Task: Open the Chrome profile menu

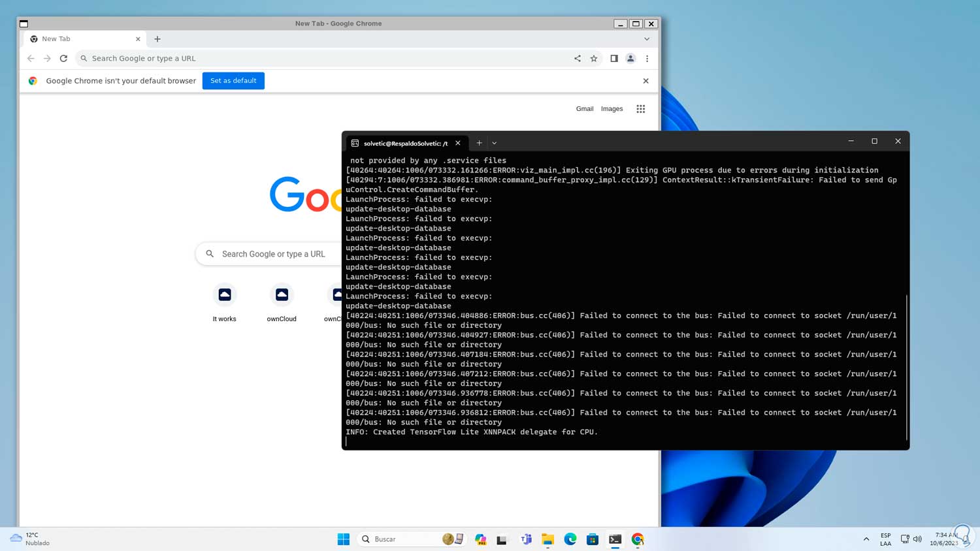Action: click(x=630, y=59)
